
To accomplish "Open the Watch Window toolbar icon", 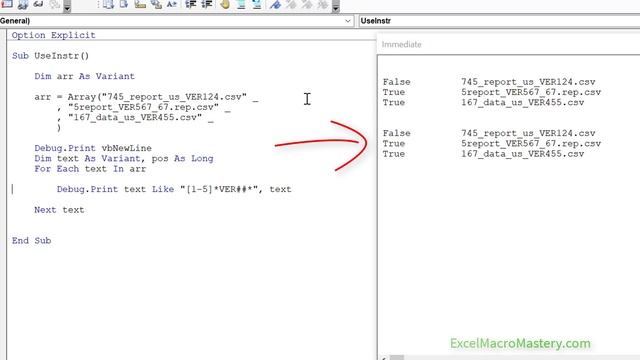I will coord(22,4).
